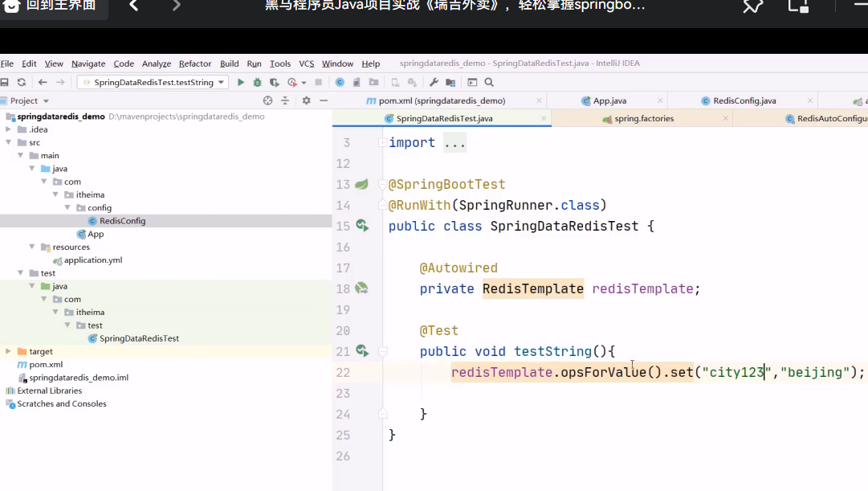Select SpringDataRedisTest in the project tree
The image size is (868, 491).
pos(138,338)
